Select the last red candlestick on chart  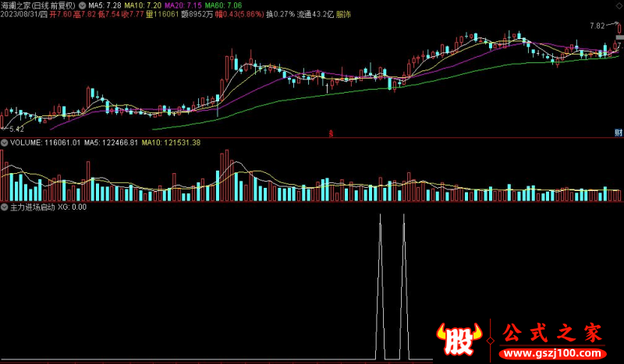pos(619,34)
